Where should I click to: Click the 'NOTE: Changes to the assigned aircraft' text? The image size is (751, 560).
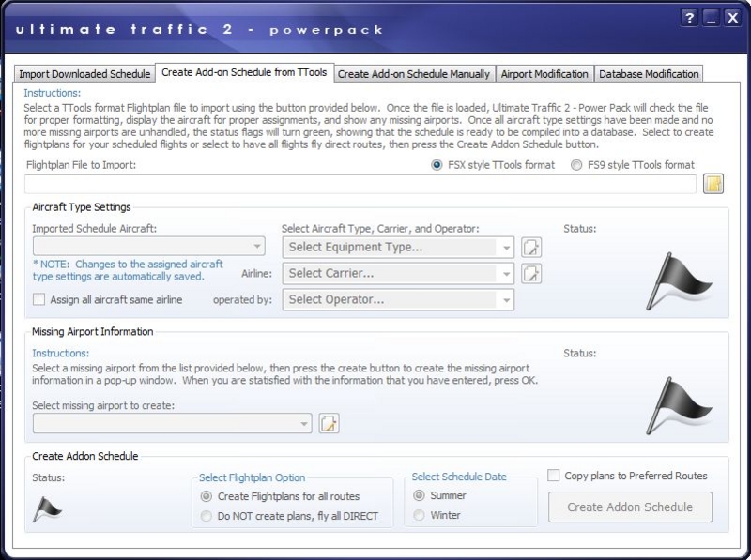(x=129, y=265)
